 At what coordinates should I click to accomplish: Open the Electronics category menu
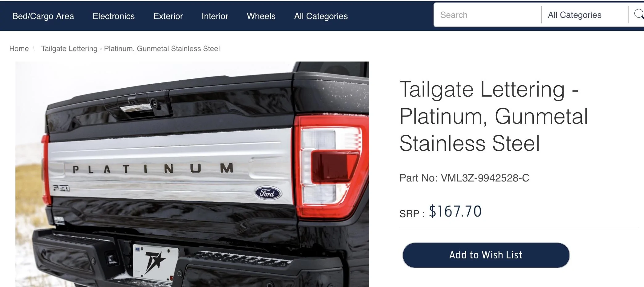pos(113,16)
